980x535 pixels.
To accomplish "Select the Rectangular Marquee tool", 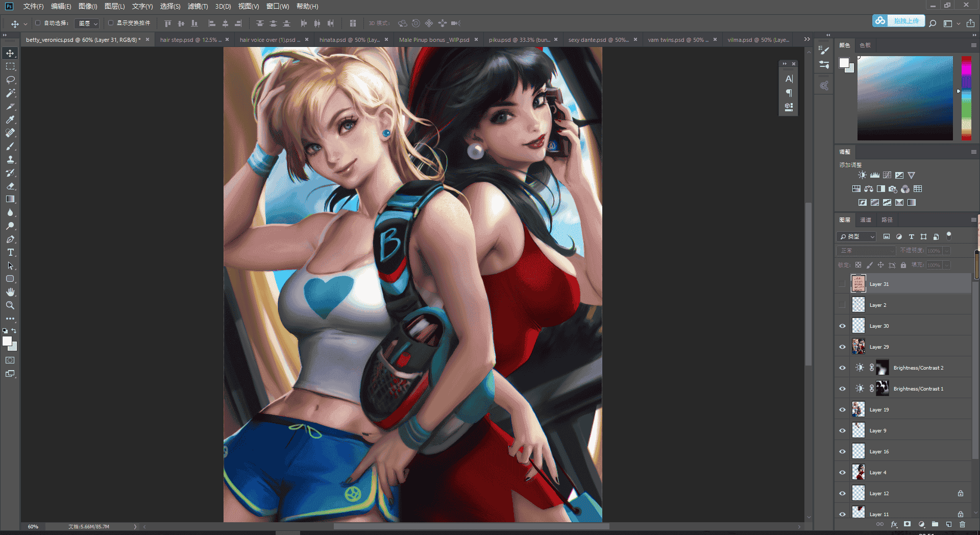I will [10, 66].
